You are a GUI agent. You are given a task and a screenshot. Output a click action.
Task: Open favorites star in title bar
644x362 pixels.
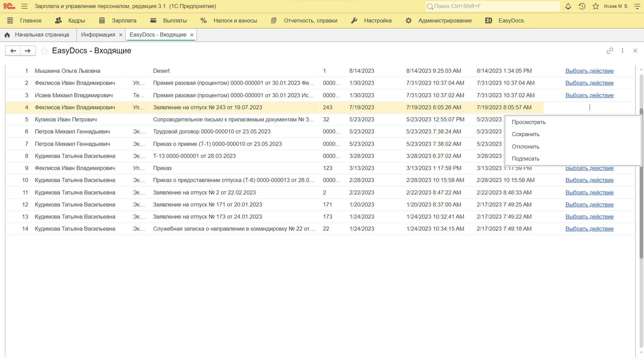point(595,6)
